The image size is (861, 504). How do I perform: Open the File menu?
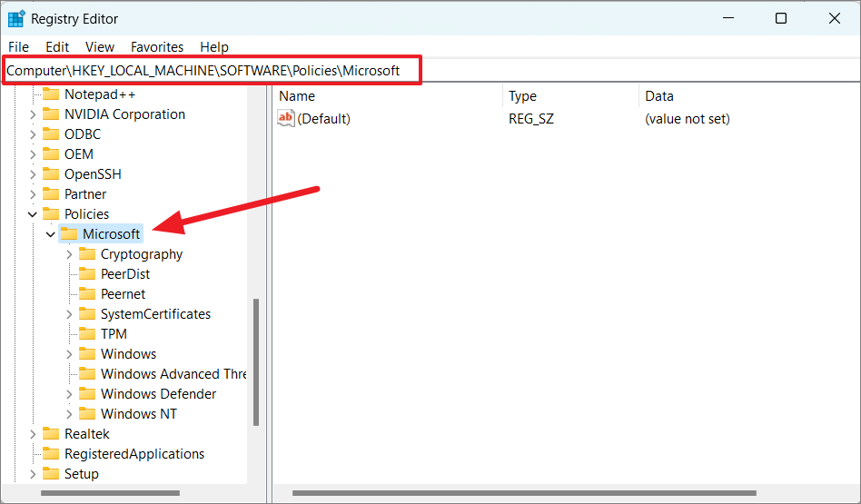point(19,47)
